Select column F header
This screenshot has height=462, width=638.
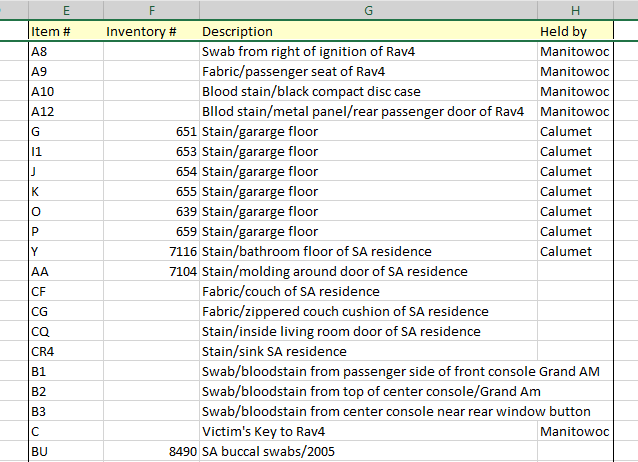pos(151,9)
